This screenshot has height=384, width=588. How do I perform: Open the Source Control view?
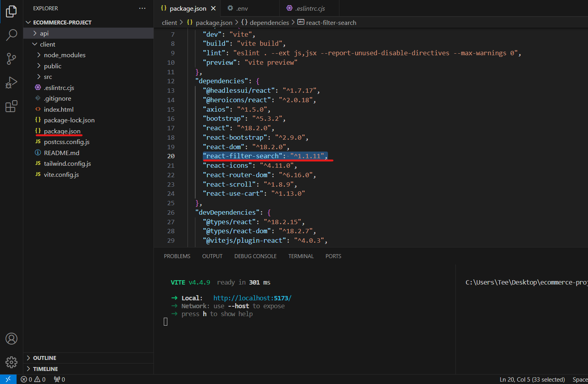(11, 59)
